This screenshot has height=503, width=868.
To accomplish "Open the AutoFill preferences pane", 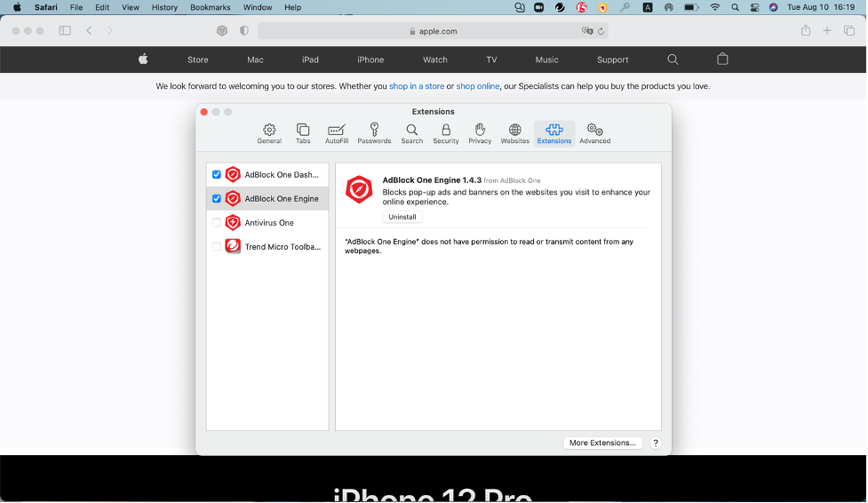I will pos(337,133).
